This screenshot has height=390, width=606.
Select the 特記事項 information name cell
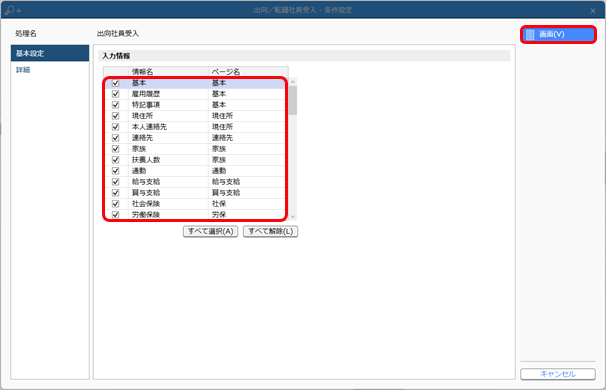(x=168, y=105)
